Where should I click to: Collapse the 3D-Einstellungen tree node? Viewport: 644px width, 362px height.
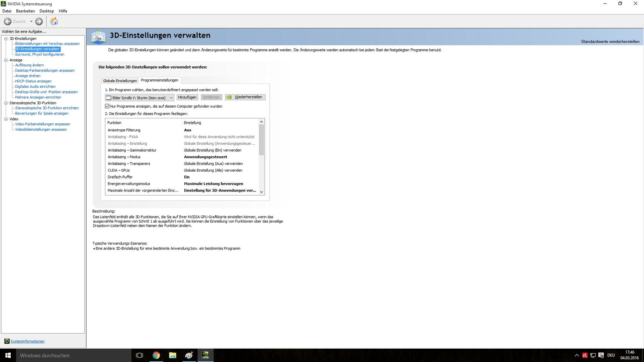point(6,39)
